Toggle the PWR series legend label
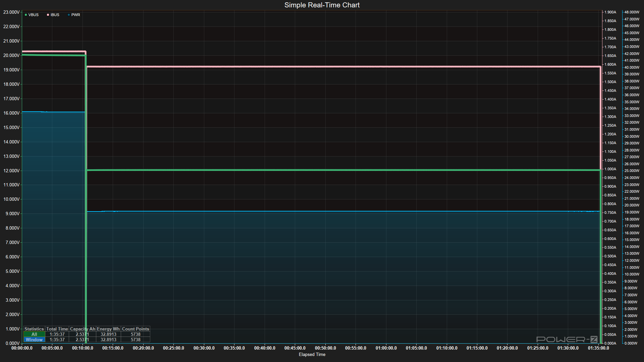The width and height of the screenshot is (644, 362). 76,15
